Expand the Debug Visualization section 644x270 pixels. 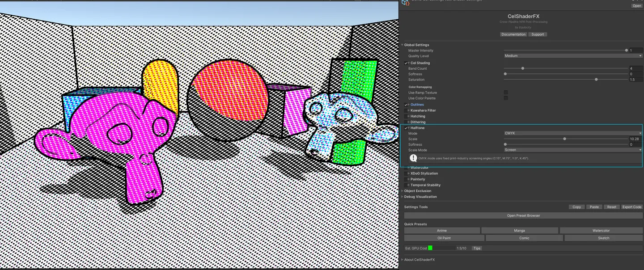pyautogui.click(x=402, y=197)
